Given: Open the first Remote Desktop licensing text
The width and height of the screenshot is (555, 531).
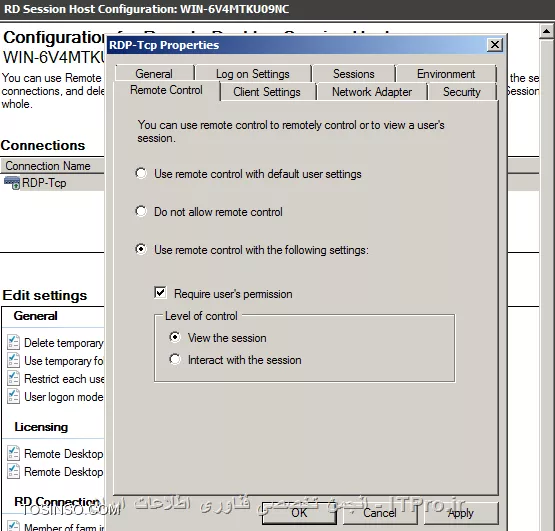Looking at the screenshot, I should coord(64,454).
